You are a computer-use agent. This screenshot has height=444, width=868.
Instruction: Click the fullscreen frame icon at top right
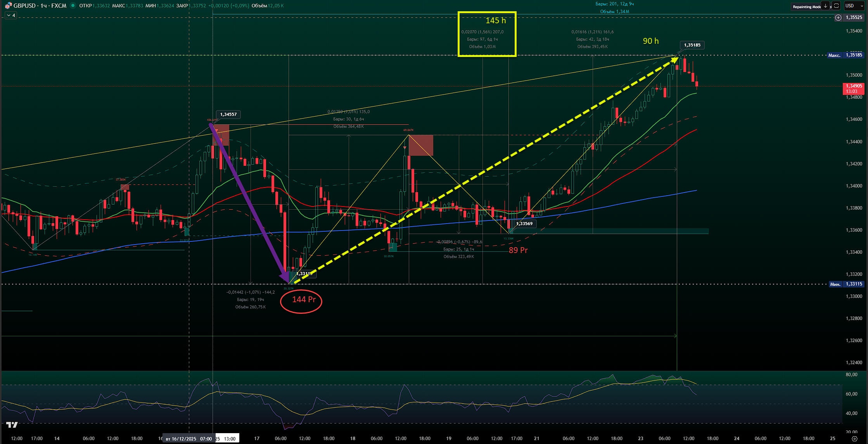pyautogui.click(x=837, y=6)
